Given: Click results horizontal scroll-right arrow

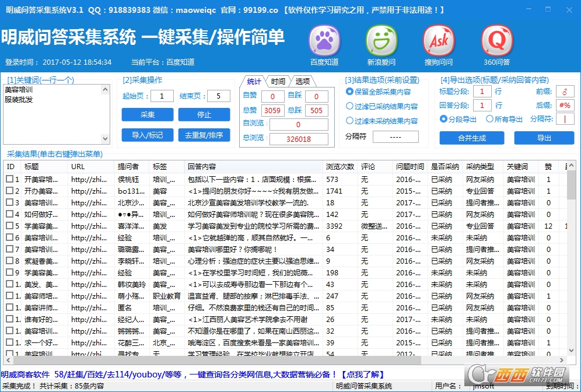Looking at the screenshot, I should coord(562,360).
